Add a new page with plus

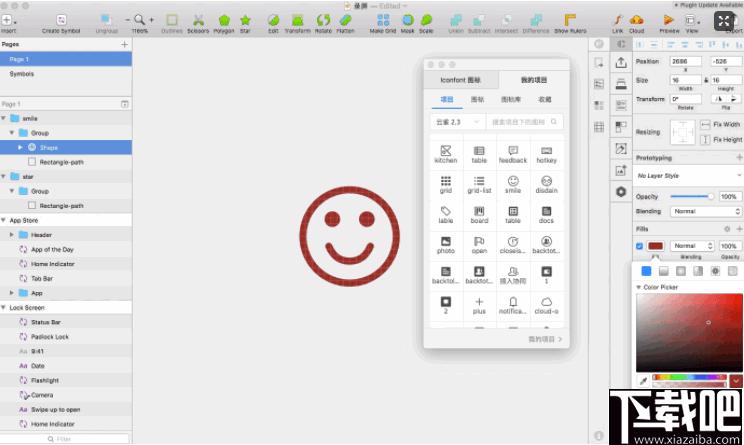pyautogui.click(x=124, y=44)
